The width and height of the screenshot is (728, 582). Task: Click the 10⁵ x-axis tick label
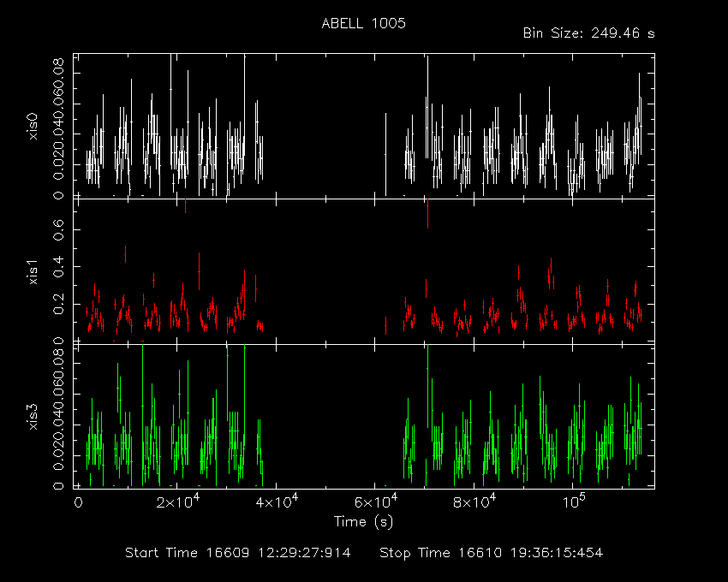(x=574, y=502)
